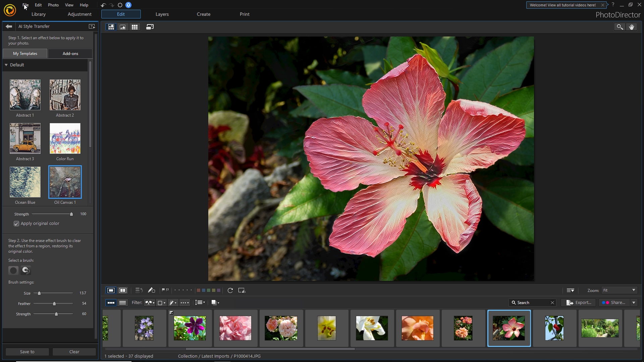
Task: Open the Edit menu
Action: click(38, 5)
